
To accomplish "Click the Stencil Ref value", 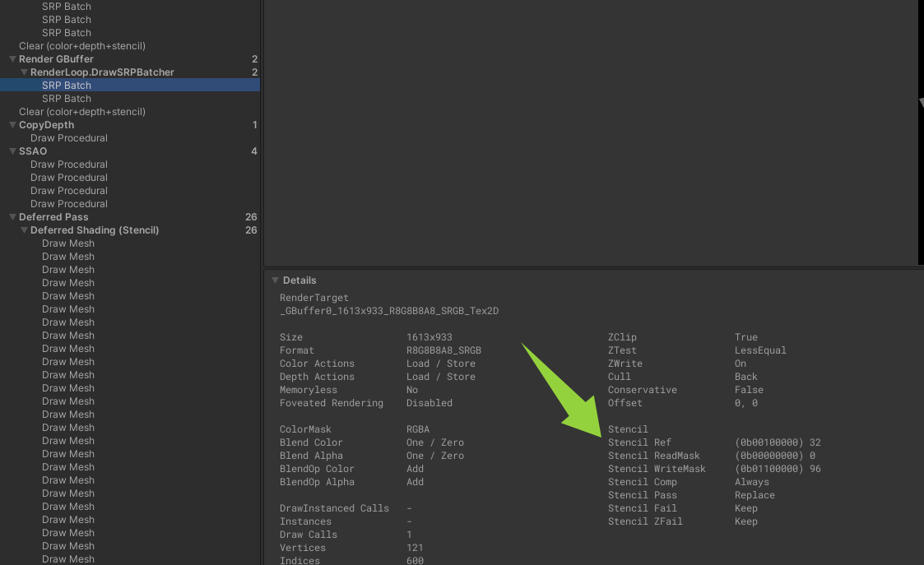I will (x=778, y=442).
